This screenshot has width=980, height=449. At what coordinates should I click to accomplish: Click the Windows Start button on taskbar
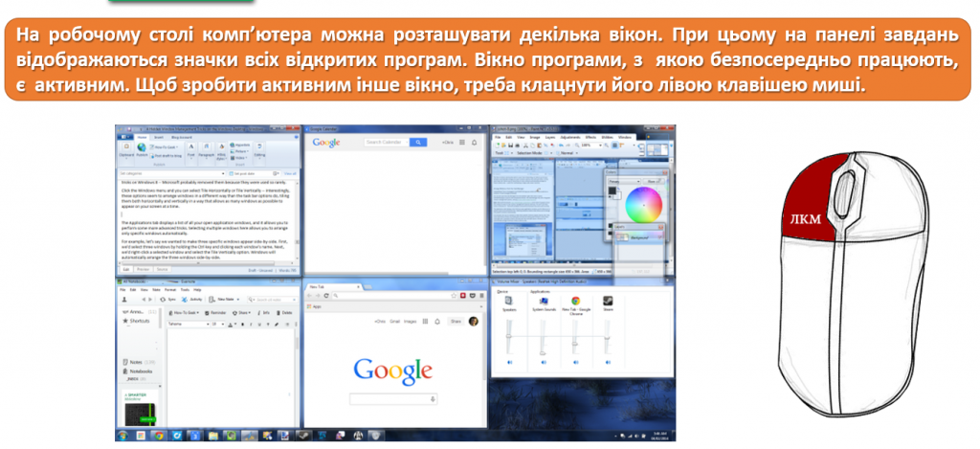(122, 436)
